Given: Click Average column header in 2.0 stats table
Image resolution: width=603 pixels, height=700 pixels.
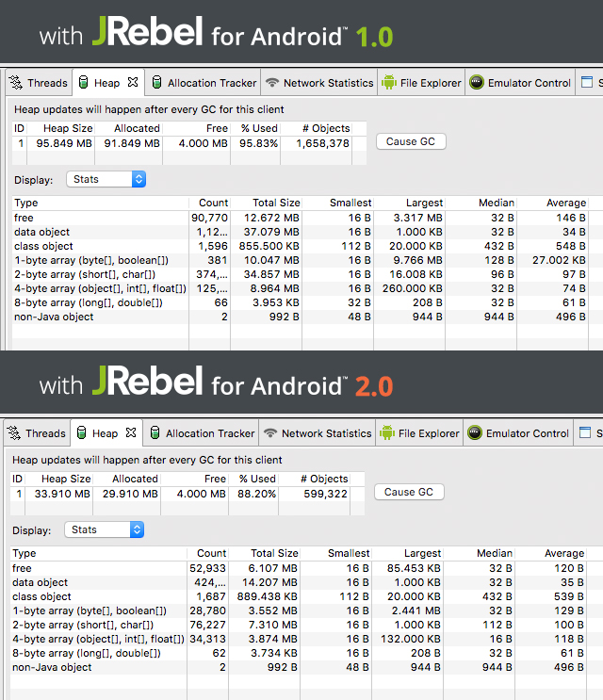Looking at the screenshot, I should click(x=551, y=553).
